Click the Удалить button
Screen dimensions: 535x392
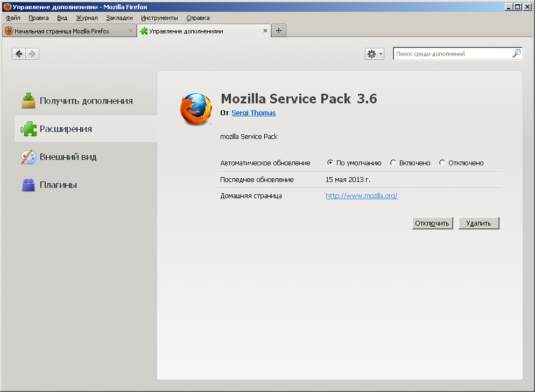(478, 223)
